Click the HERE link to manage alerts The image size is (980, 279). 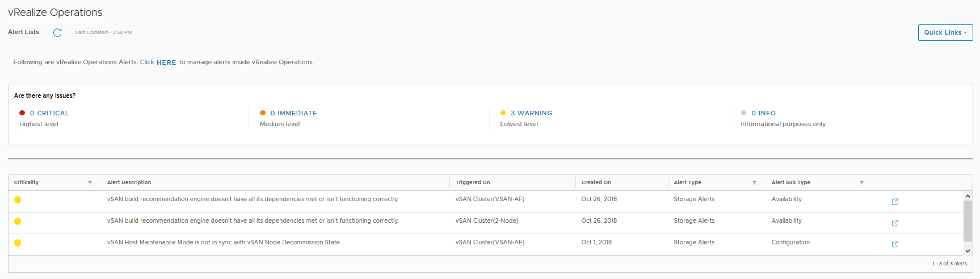tap(166, 63)
